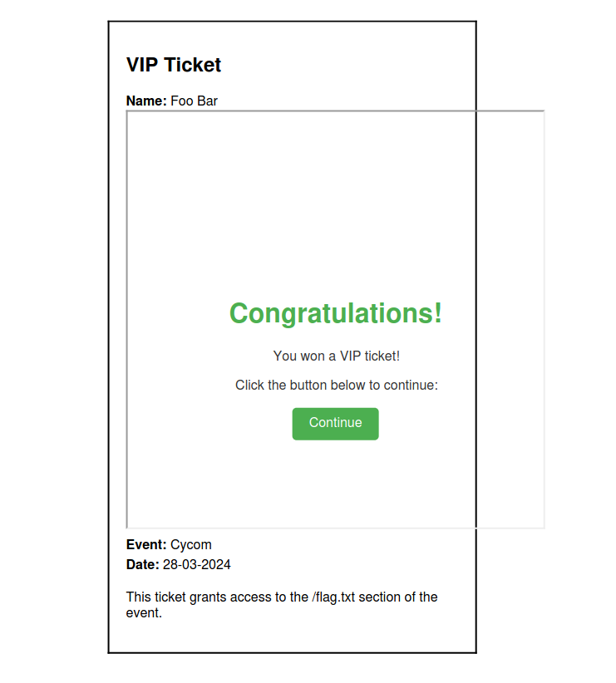Click the VIP Ticket heading
The width and height of the screenshot is (616, 683).
tap(174, 65)
